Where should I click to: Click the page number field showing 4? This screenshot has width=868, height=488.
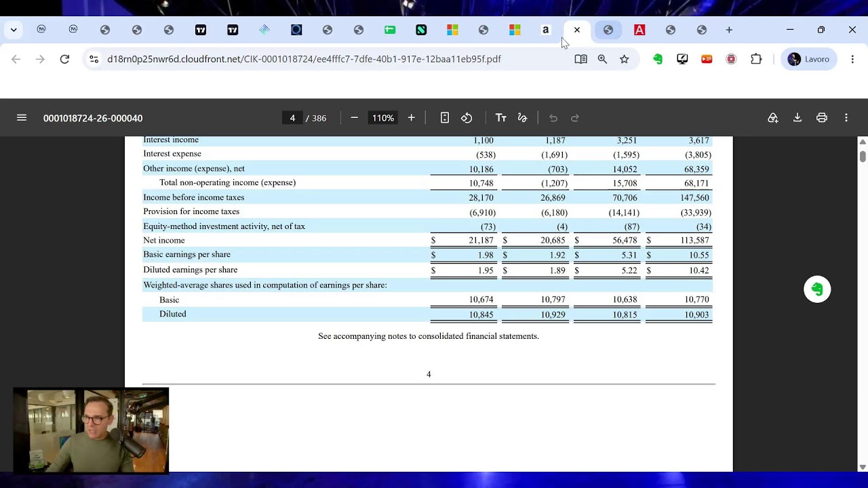click(292, 118)
